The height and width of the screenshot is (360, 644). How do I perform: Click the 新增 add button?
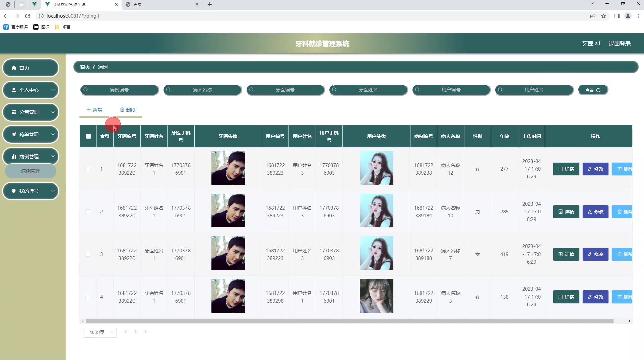point(94,110)
